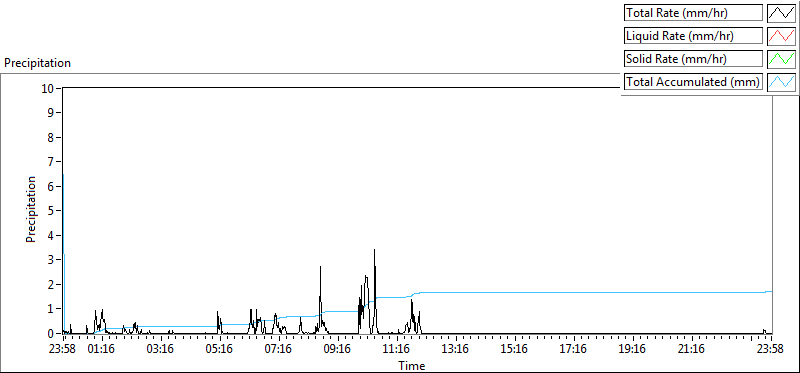The height and width of the screenshot is (373, 800).
Task: Click the Y-axis maximum value 10
Action: click(48, 88)
